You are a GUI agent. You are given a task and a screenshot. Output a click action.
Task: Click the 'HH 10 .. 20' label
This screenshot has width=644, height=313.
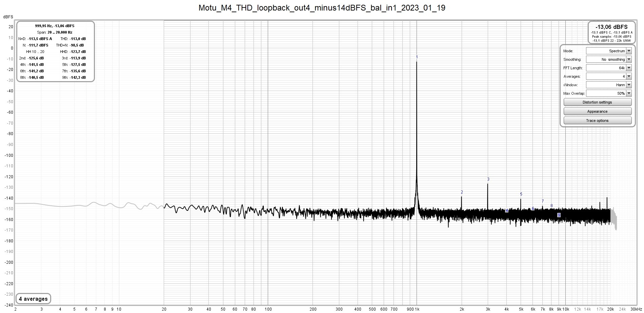click(x=35, y=52)
